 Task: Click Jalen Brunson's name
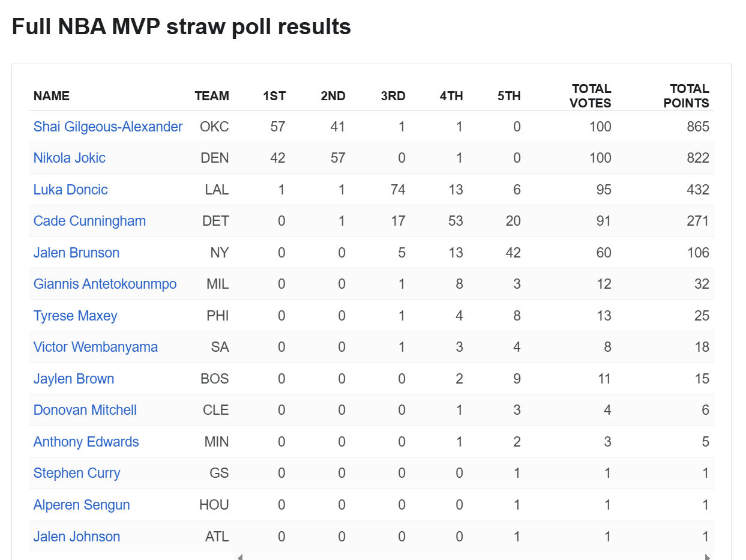[76, 253]
